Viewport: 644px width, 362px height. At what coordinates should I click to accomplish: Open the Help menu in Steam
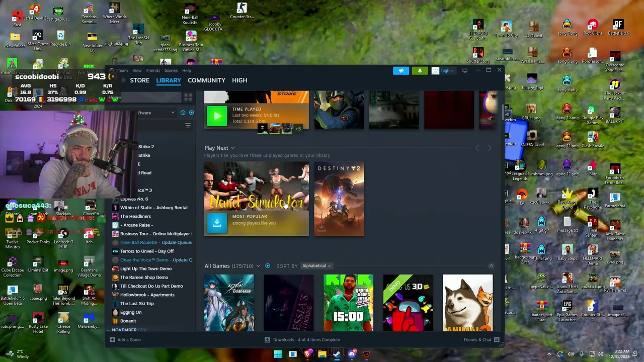click(187, 71)
